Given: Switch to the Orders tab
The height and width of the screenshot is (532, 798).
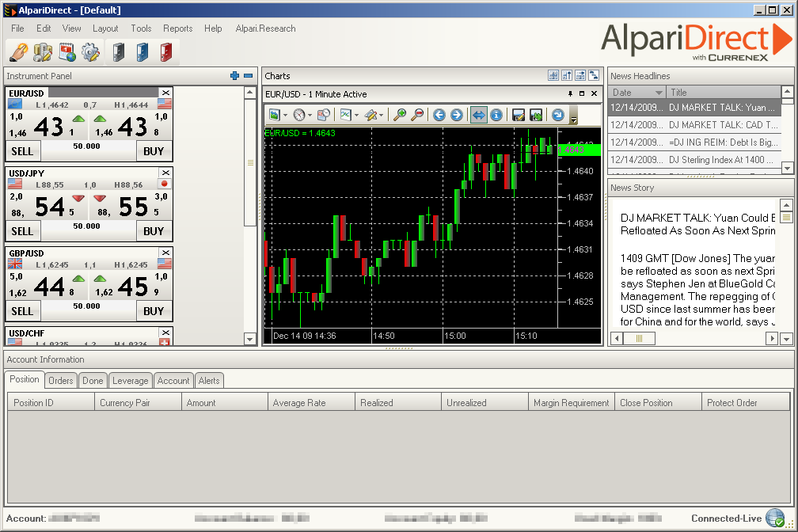Looking at the screenshot, I should (x=61, y=381).
